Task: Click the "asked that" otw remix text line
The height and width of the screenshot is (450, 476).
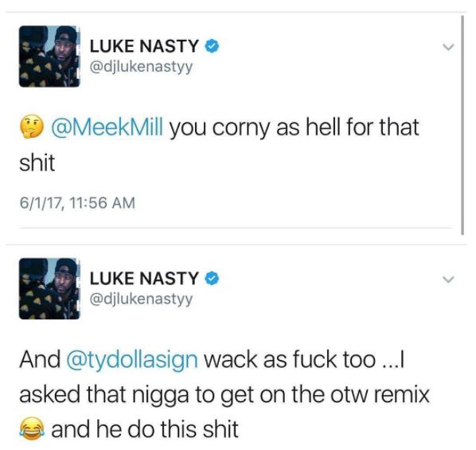Action: click(224, 395)
